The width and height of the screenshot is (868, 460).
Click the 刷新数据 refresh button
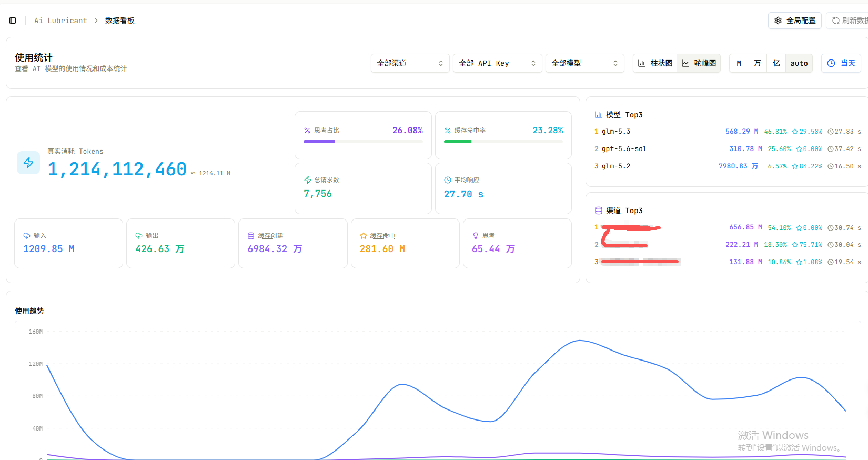click(x=847, y=21)
